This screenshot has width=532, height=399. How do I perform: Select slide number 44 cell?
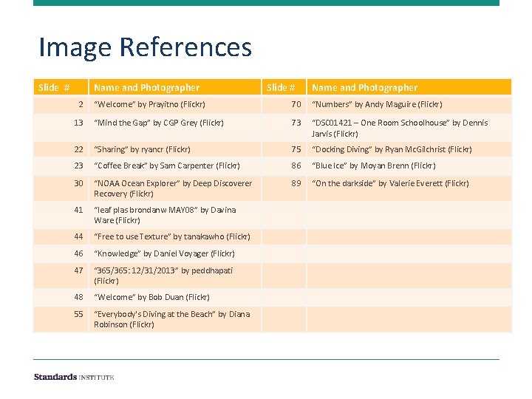(x=61, y=237)
